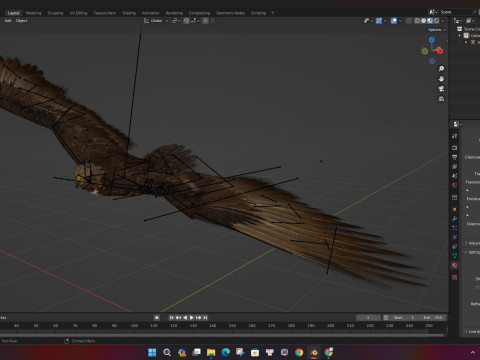
Task: Toggle the snapping magnet button
Action: pyautogui.click(x=186, y=21)
